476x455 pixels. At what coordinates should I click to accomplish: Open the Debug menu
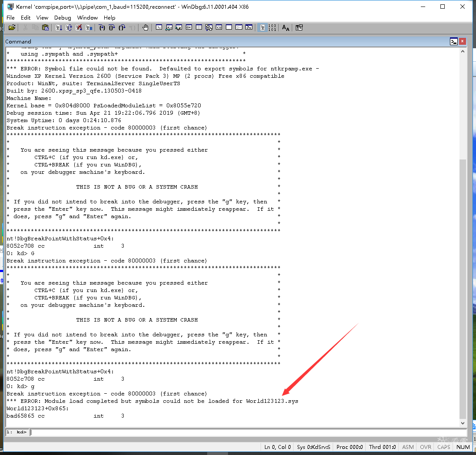63,18
